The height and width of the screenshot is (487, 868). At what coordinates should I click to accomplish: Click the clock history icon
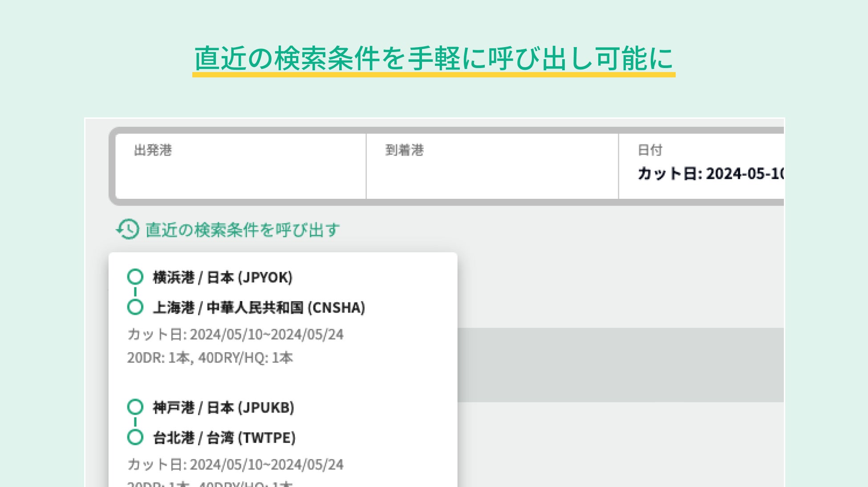tap(128, 229)
